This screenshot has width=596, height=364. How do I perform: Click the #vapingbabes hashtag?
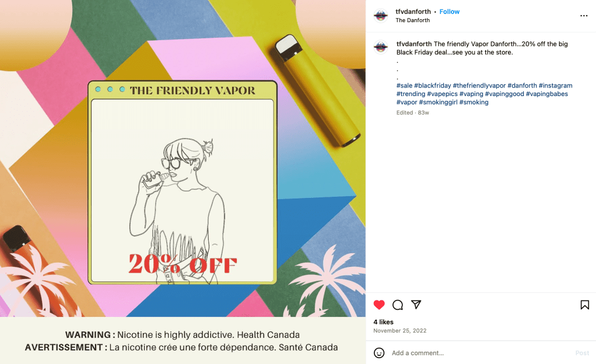point(546,94)
